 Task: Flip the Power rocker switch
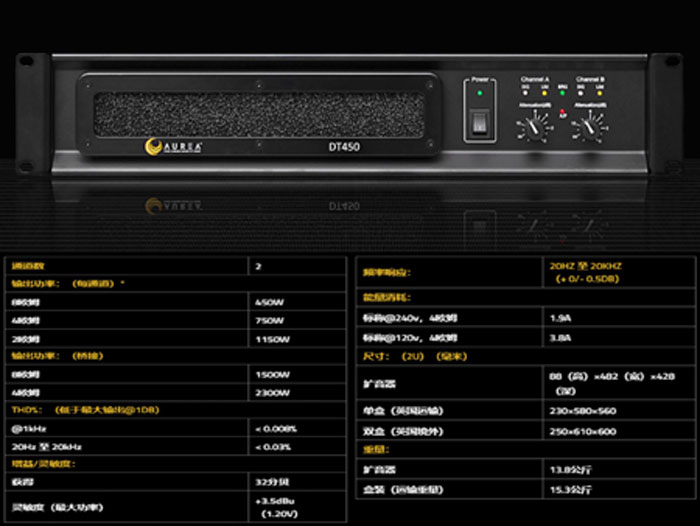coord(479,122)
